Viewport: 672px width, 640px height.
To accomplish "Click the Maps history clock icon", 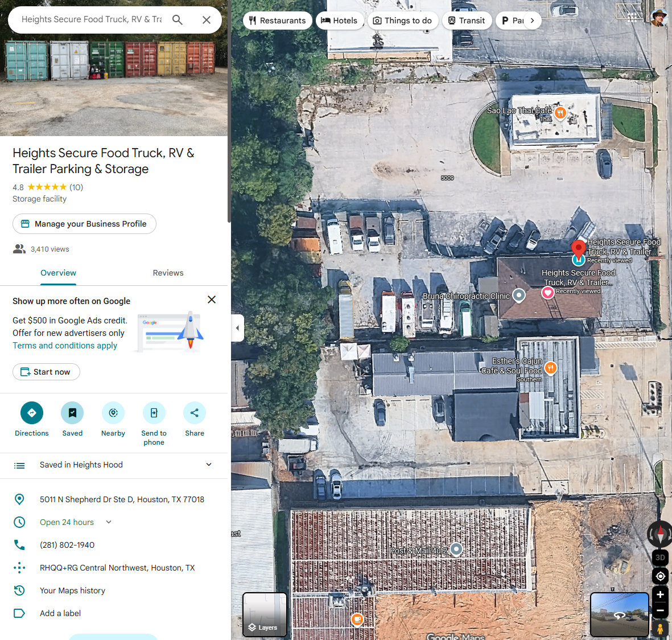I will pos(19,590).
